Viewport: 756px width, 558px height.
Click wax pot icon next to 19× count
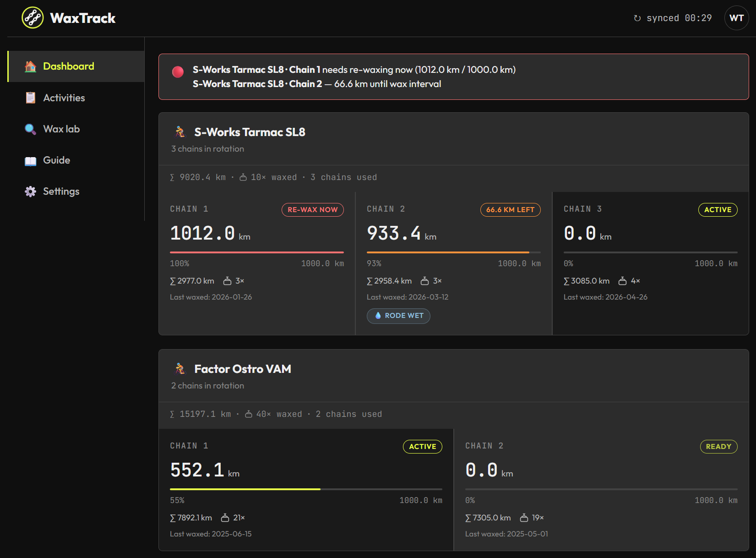(x=524, y=518)
